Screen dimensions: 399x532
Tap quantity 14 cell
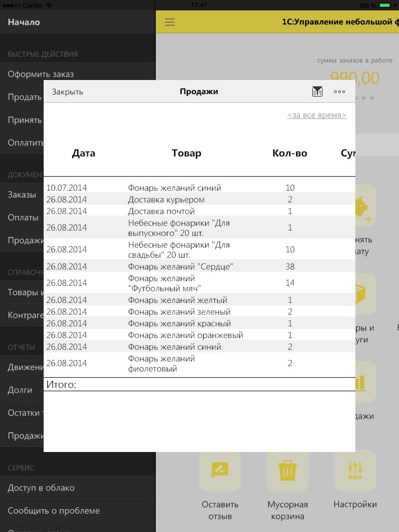pos(290,283)
